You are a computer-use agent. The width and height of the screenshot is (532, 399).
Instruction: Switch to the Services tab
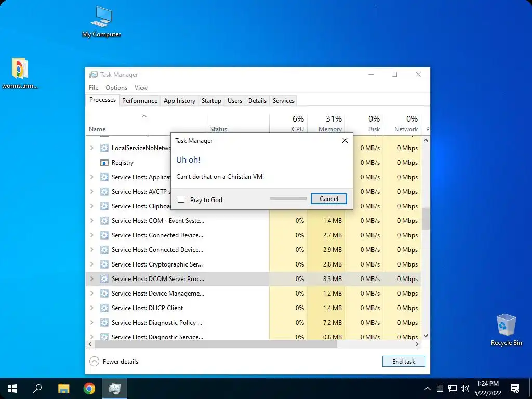[284, 101]
